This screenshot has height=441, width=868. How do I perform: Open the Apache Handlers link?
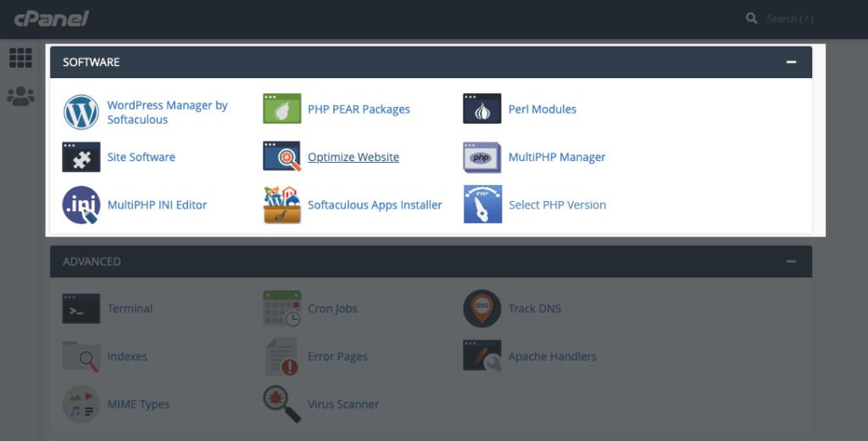click(x=553, y=357)
